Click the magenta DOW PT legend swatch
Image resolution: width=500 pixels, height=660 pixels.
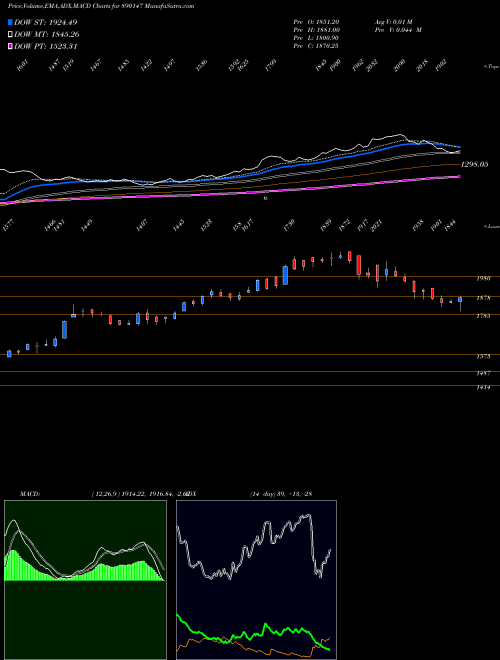click(10, 46)
